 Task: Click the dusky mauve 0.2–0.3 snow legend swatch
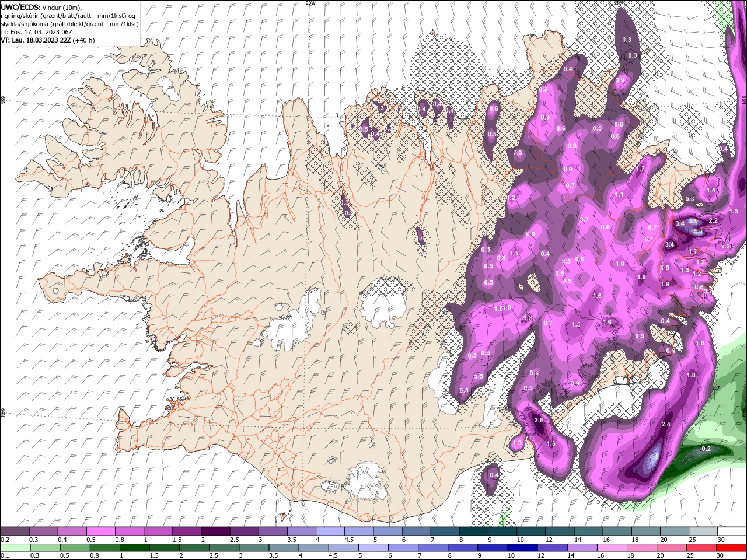[x=15, y=531]
